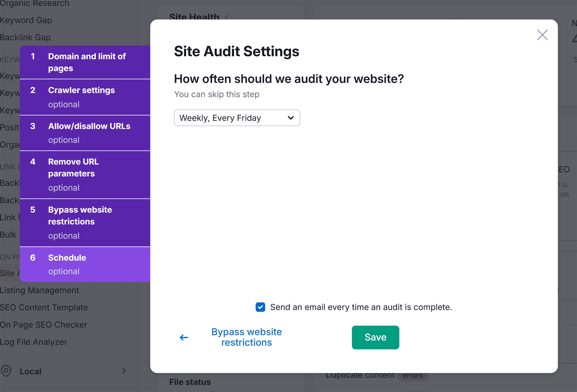Viewport: 577px width, 392px height.
Task: Open the dropdown showing Weekly, Every Friday
Action: (x=237, y=118)
